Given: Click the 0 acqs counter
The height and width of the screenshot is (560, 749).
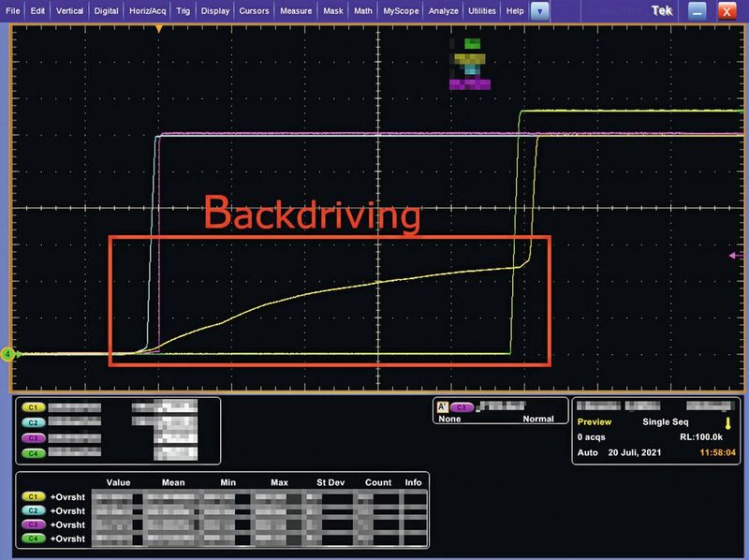Looking at the screenshot, I should click(592, 437).
